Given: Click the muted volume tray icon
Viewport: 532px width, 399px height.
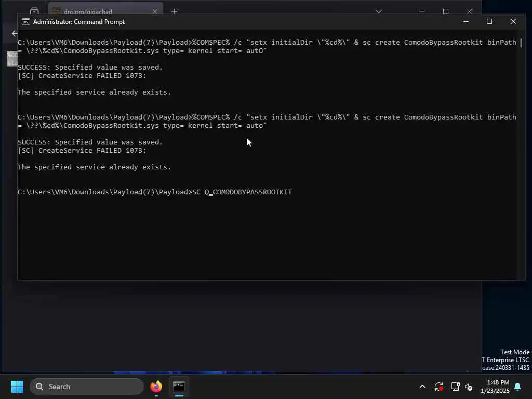Looking at the screenshot, I should (469, 387).
